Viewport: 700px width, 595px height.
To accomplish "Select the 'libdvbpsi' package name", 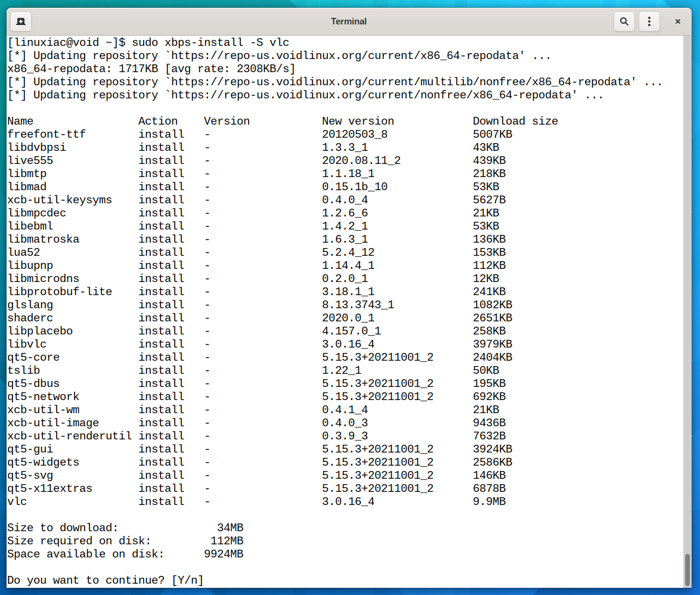I will (36, 147).
